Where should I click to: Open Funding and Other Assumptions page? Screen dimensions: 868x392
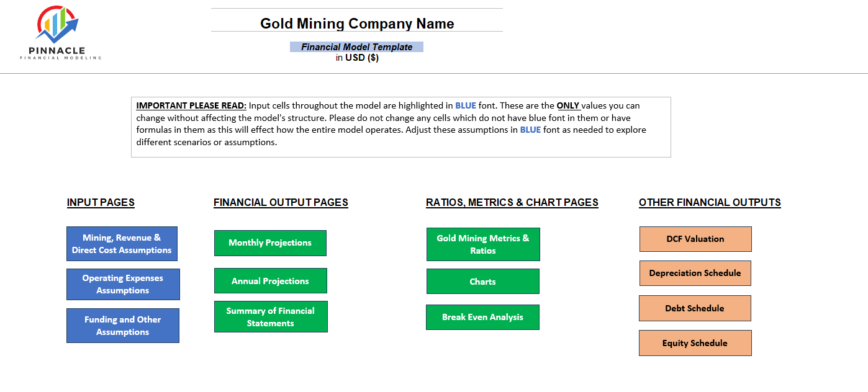(122, 326)
